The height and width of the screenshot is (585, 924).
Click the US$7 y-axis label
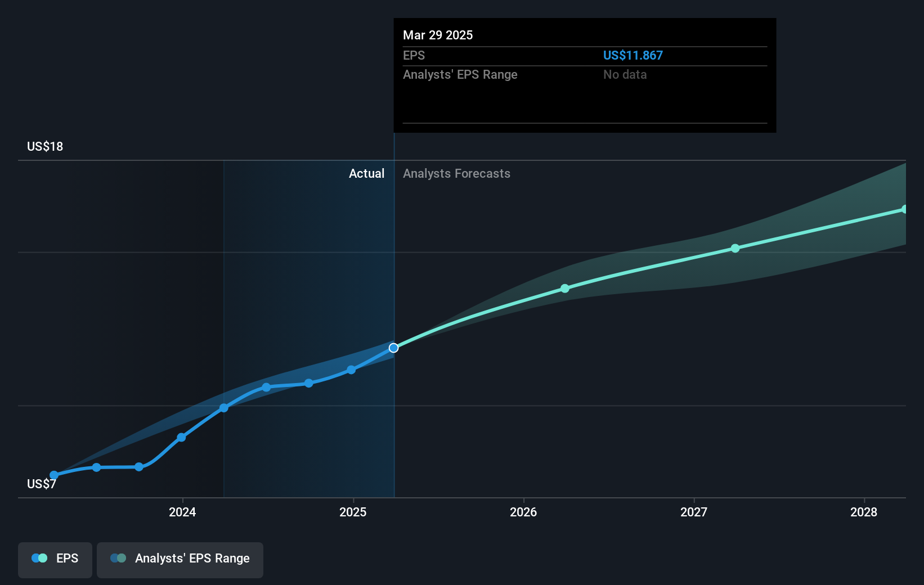[42, 484]
